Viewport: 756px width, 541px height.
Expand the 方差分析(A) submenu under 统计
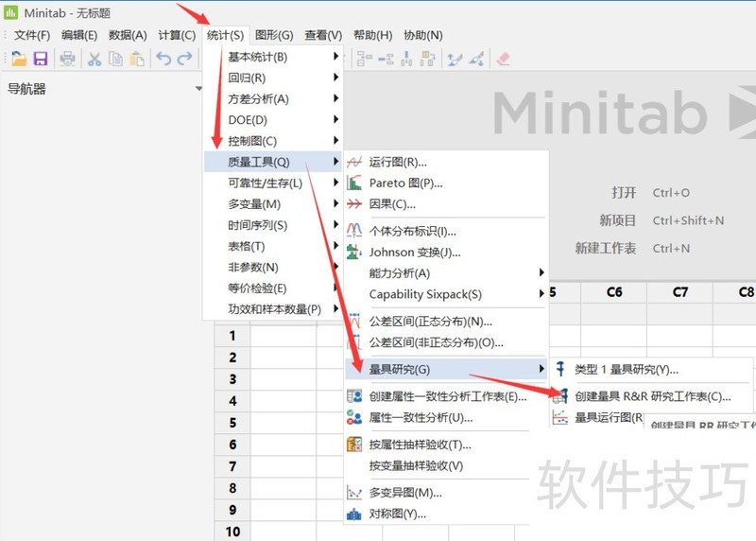point(336,98)
